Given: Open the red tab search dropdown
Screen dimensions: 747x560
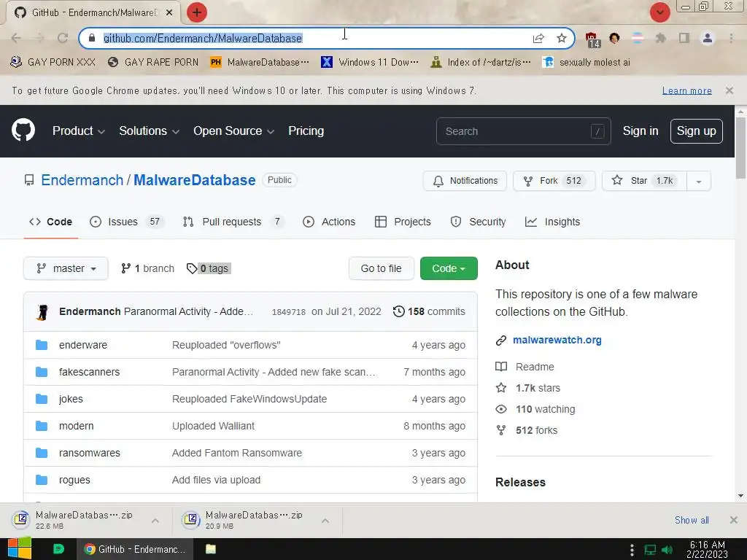Looking at the screenshot, I should (659, 12).
